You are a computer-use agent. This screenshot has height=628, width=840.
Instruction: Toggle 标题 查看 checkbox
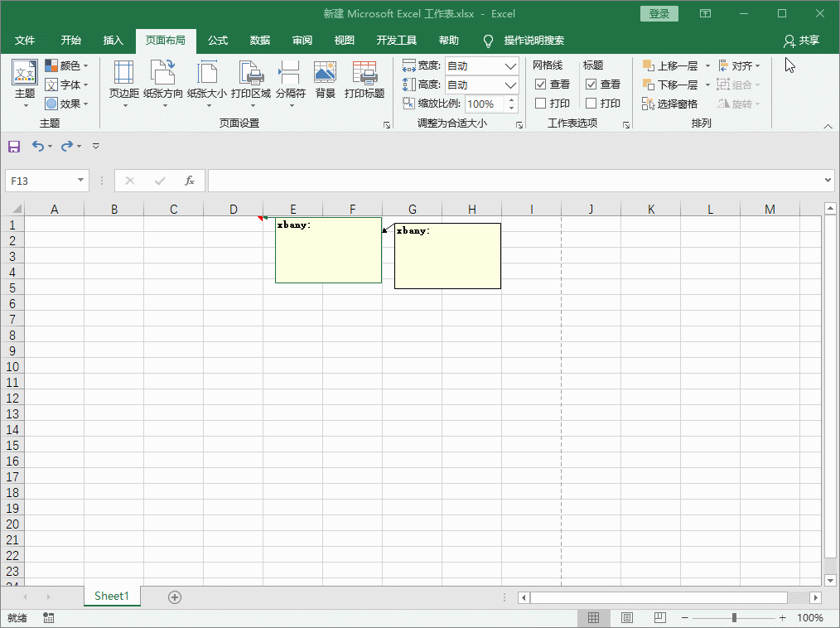tap(591, 85)
